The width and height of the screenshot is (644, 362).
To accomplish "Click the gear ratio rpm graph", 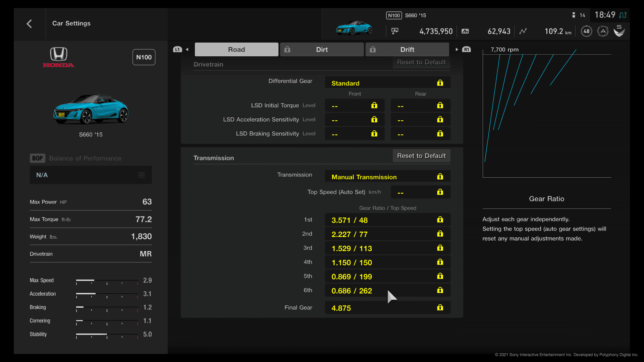I will (547, 113).
